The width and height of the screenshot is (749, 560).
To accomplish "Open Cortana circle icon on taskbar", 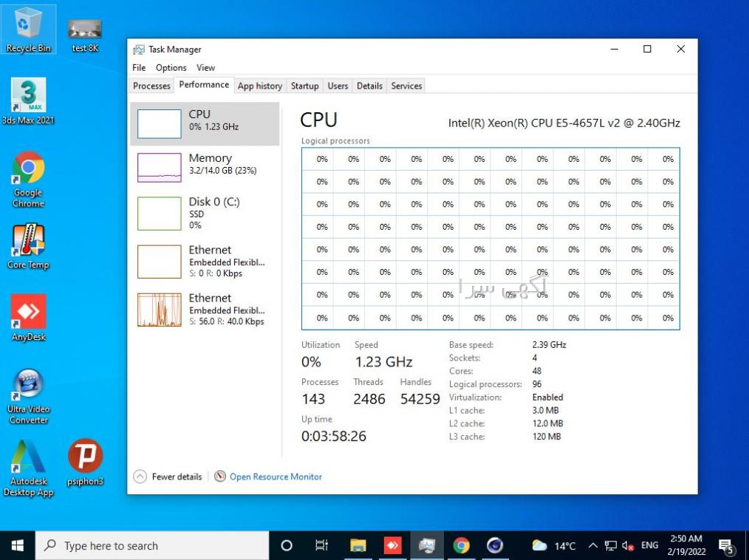I will pyautogui.click(x=286, y=545).
